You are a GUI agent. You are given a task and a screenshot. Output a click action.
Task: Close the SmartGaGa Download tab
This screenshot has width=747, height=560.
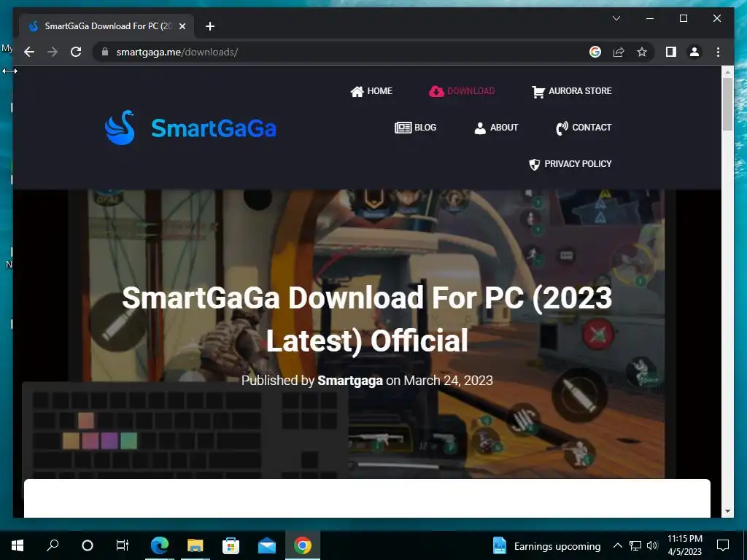(x=182, y=26)
